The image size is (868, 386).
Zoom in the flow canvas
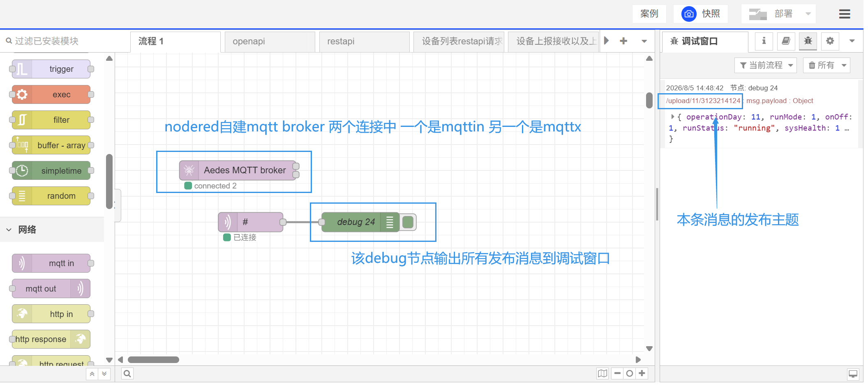pyautogui.click(x=642, y=374)
